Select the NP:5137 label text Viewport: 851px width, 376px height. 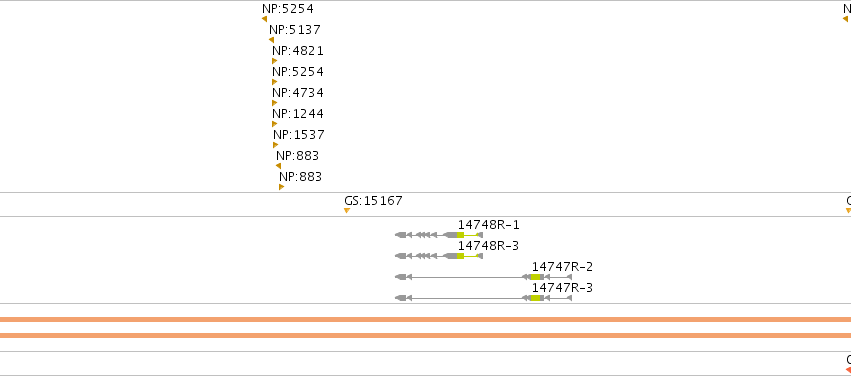[295, 30]
